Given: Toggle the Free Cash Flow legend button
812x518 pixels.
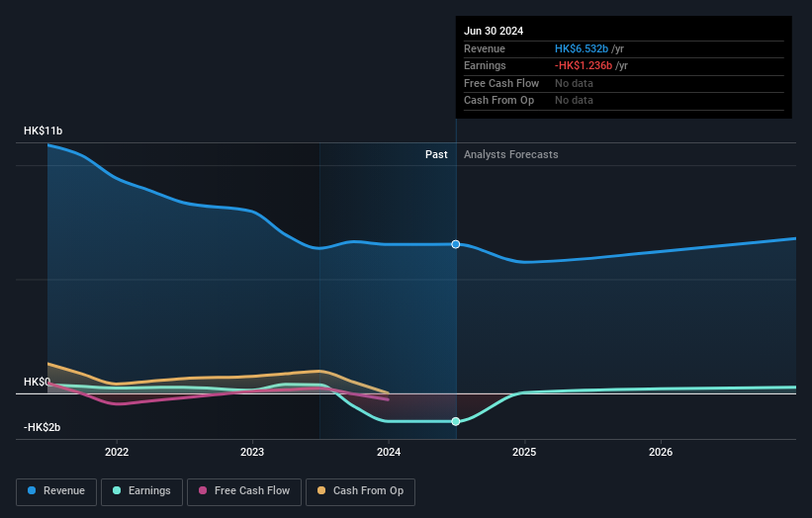Looking at the screenshot, I should tap(244, 491).
